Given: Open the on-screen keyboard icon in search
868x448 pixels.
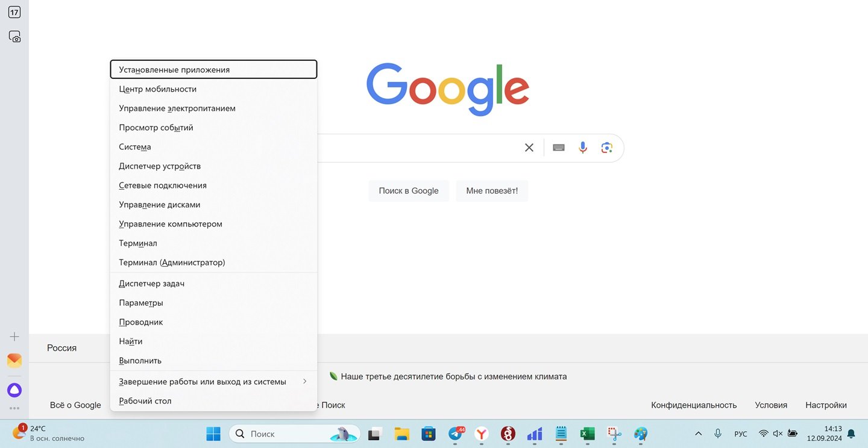Looking at the screenshot, I should (x=559, y=148).
